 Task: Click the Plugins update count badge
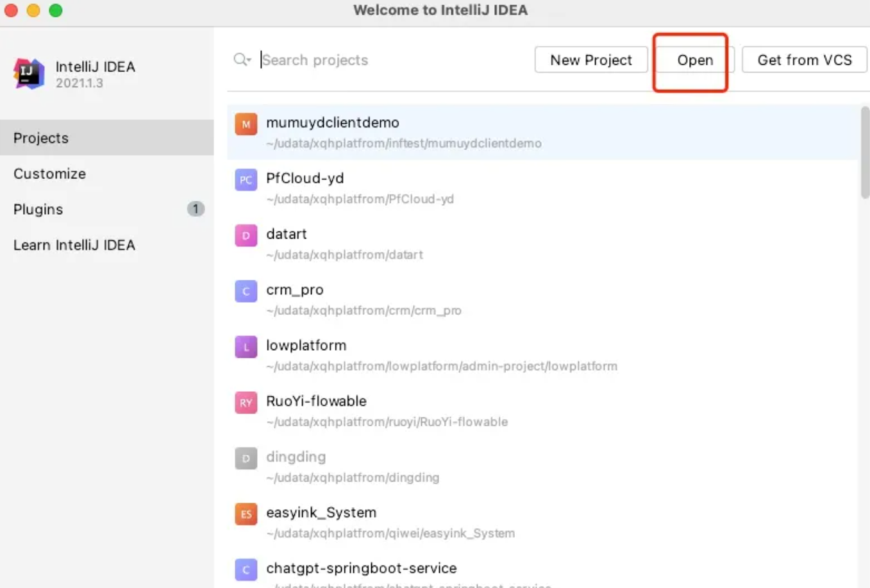click(x=196, y=209)
